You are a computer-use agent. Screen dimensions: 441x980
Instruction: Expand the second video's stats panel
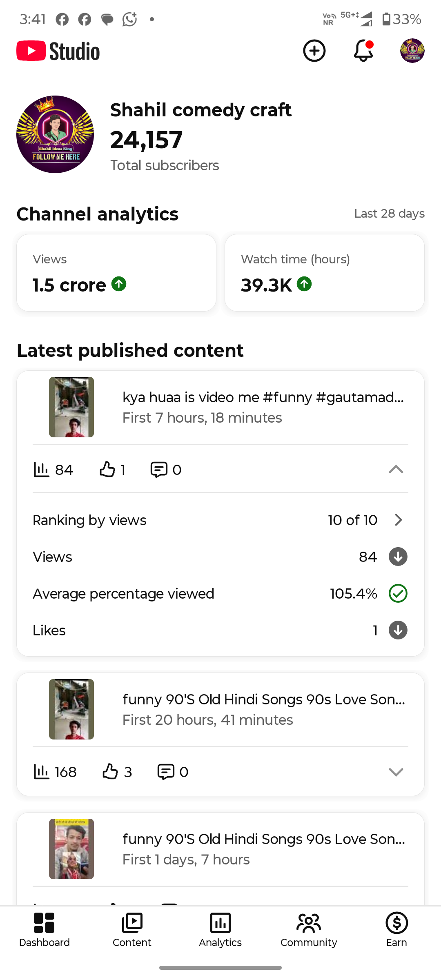coord(396,772)
